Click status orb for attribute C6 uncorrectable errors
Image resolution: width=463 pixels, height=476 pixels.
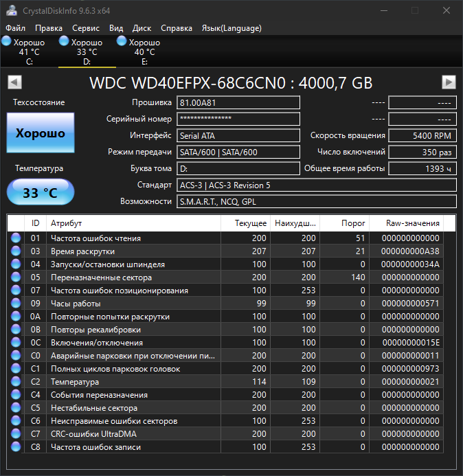coord(16,421)
